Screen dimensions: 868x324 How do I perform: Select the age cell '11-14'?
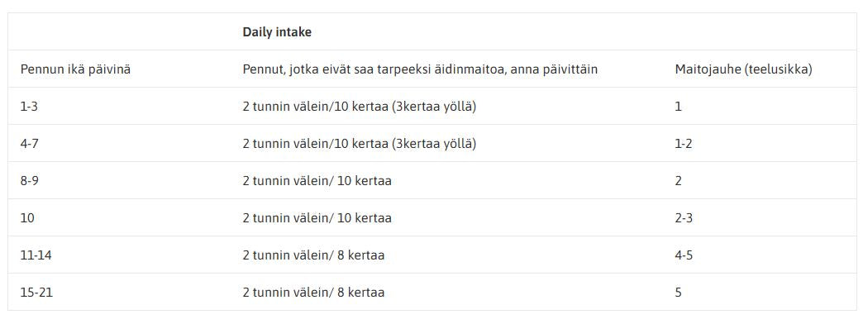point(32,255)
